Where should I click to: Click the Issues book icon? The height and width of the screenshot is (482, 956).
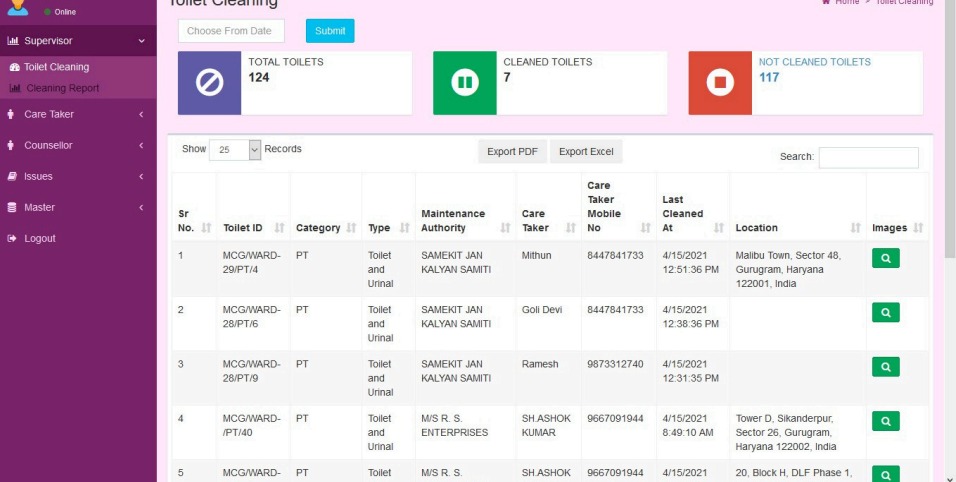[x=12, y=176]
